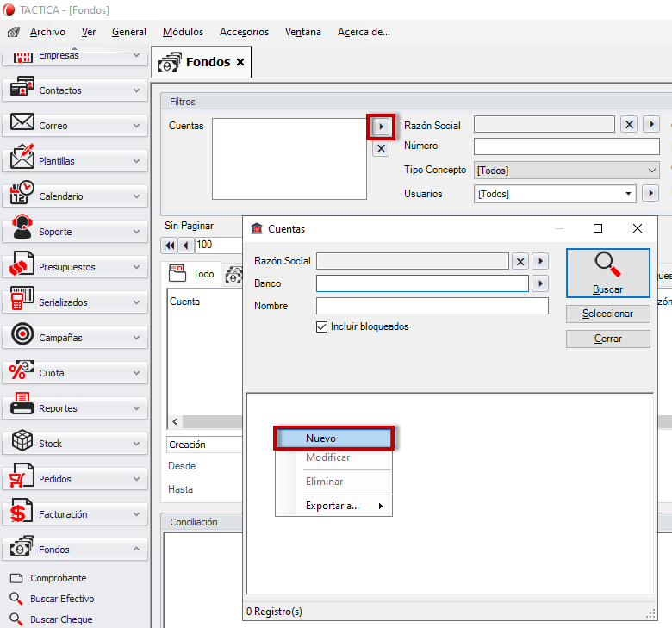Open the Ventana menu
Screen dimensions: 672x628
pos(303,32)
